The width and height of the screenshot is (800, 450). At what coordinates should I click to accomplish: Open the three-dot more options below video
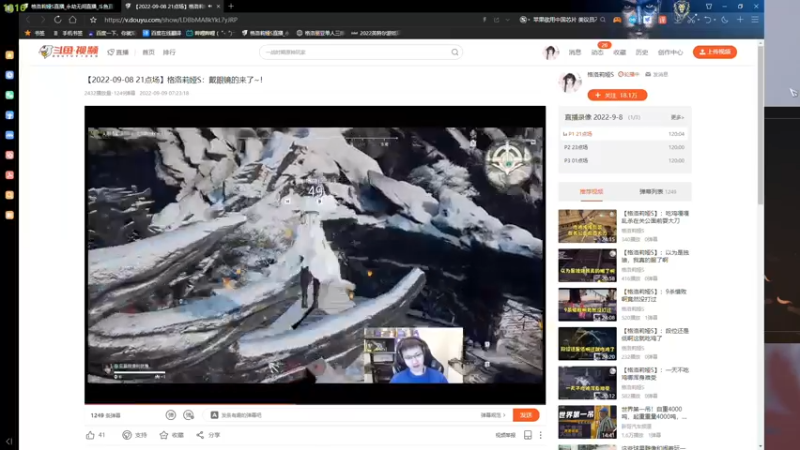point(541,435)
